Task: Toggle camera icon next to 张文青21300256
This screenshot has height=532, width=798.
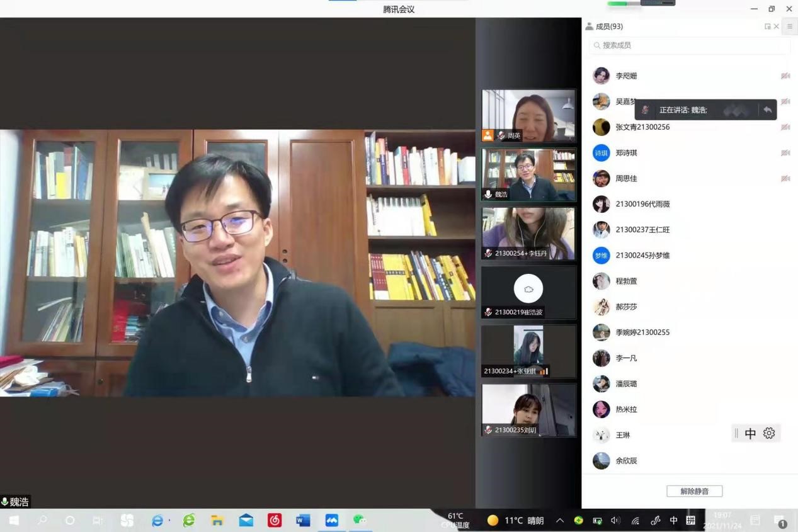Action: point(785,127)
